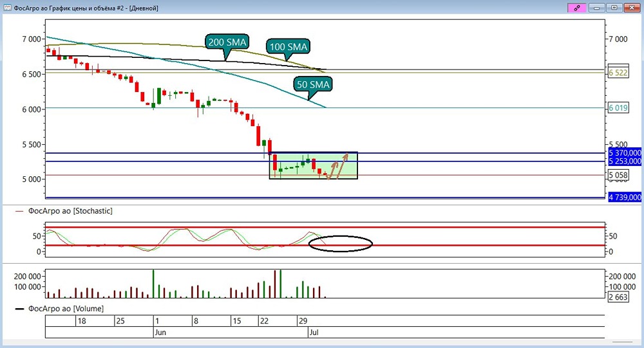The width and height of the screenshot is (644, 348).
Task: Click date 22 on the time axis
Action: 264,321
